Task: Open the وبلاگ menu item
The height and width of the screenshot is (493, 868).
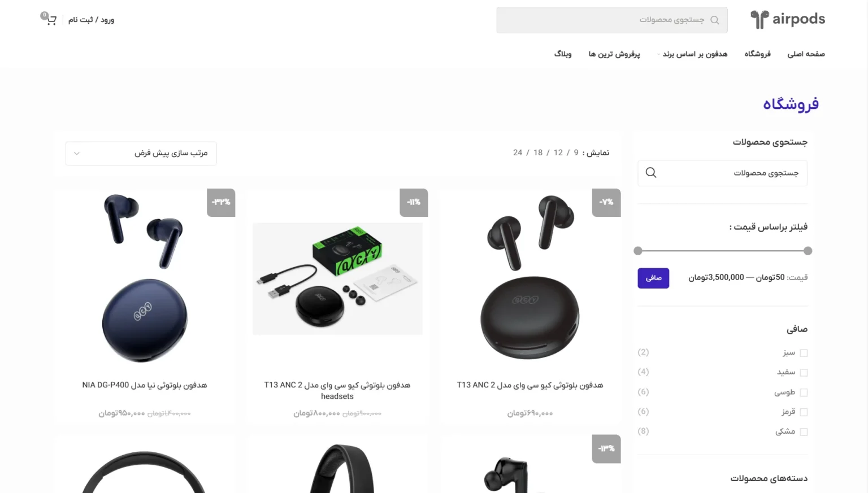Action: pyautogui.click(x=563, y=54)
